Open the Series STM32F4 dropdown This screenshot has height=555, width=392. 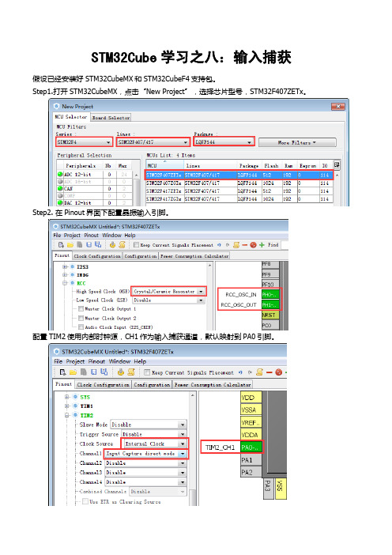pos(85,142)
